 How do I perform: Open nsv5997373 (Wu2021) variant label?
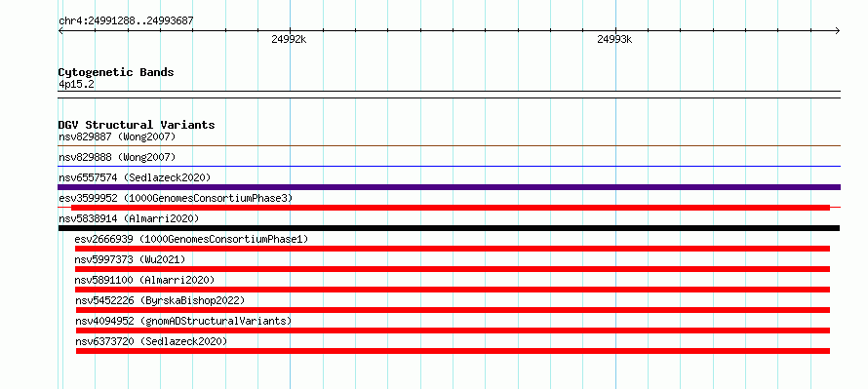(x=130, y=259)
